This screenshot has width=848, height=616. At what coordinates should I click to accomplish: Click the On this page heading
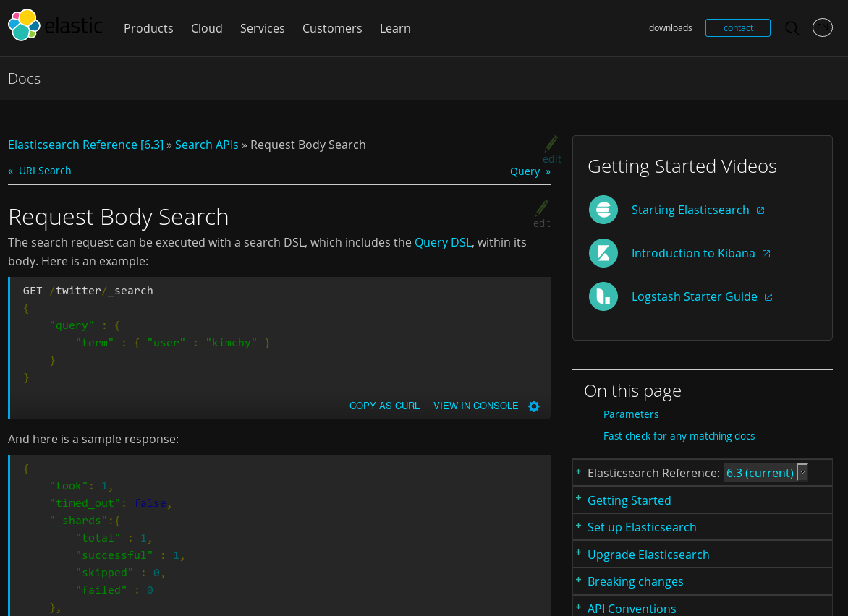[x=632, y=390]
